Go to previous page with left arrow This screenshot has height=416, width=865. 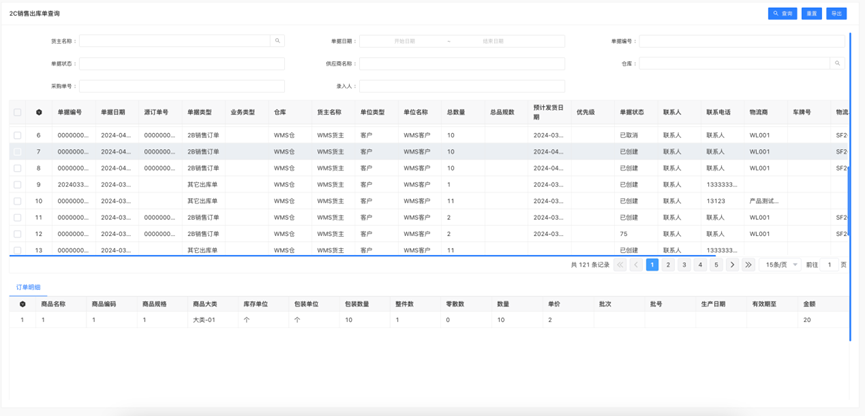point(636,265)
